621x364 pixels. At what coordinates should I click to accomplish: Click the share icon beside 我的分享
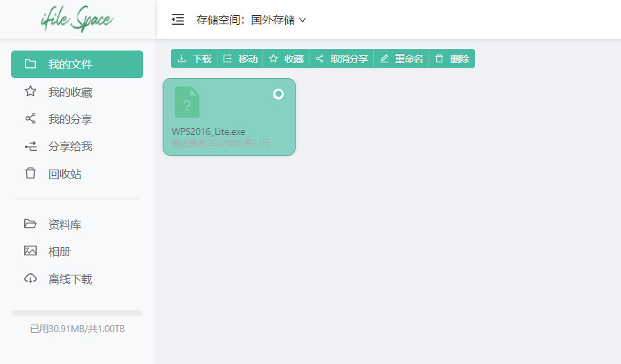coord(30,119)
